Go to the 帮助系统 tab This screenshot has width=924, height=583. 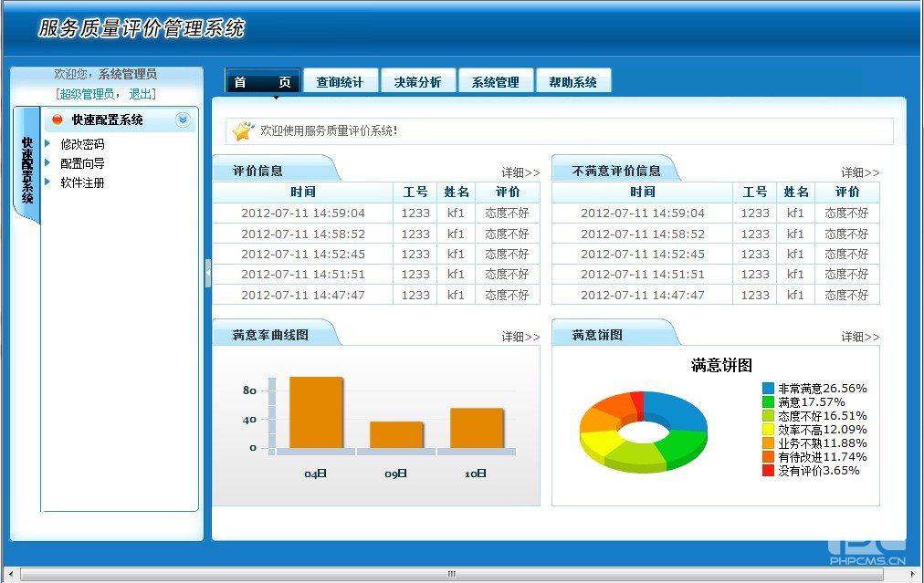click(x=572, y=82)
